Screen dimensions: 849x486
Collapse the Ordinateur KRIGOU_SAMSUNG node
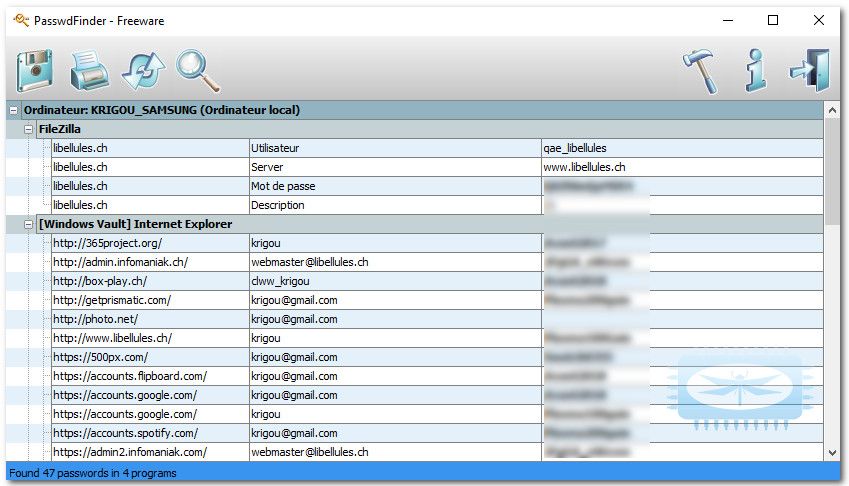(x=14, y=110)
